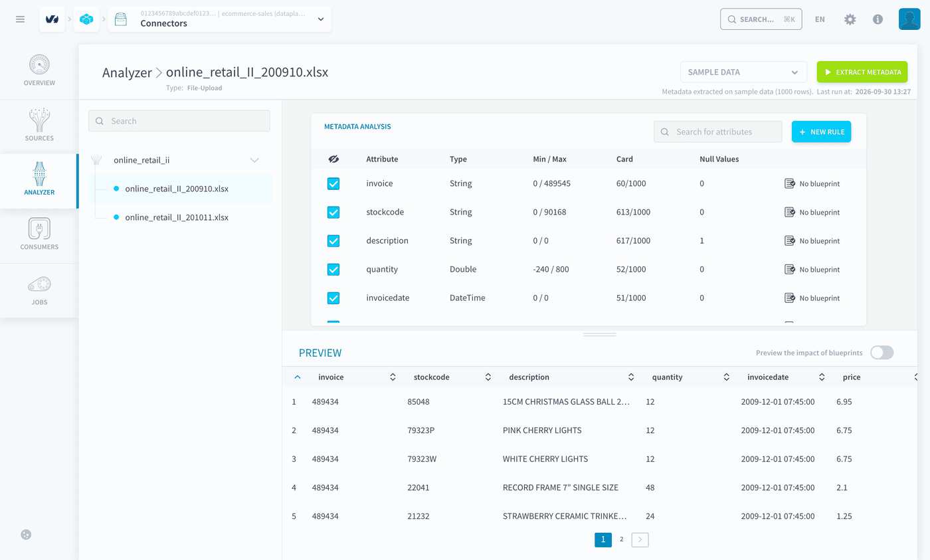Click the Search for attributes field
This screenshot has width=930, height=560.
click(717, 132)
